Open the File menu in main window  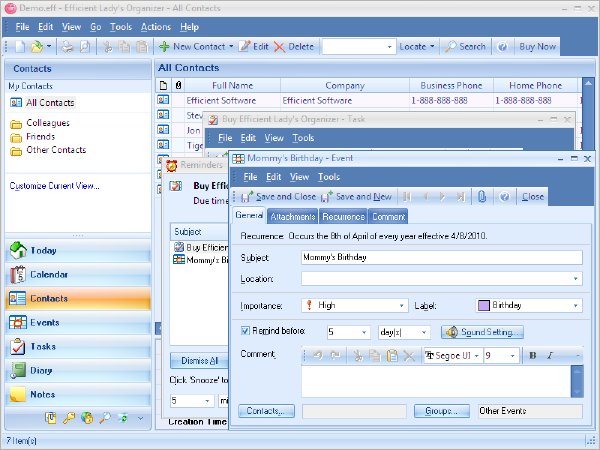22,27
